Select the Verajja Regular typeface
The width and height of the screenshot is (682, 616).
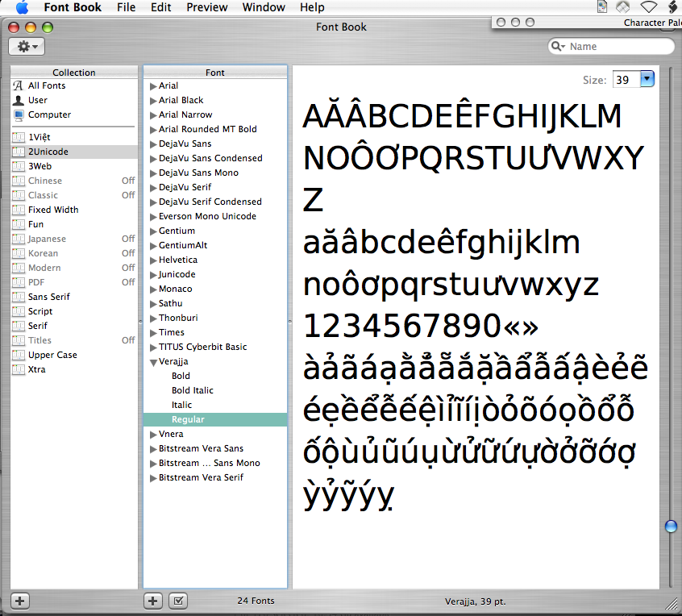click(215, 419)
